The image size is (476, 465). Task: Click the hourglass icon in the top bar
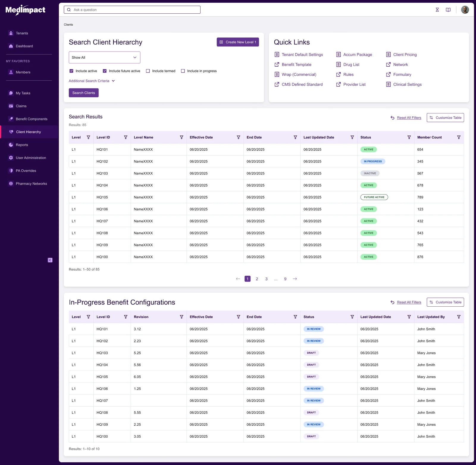[437, 10]
